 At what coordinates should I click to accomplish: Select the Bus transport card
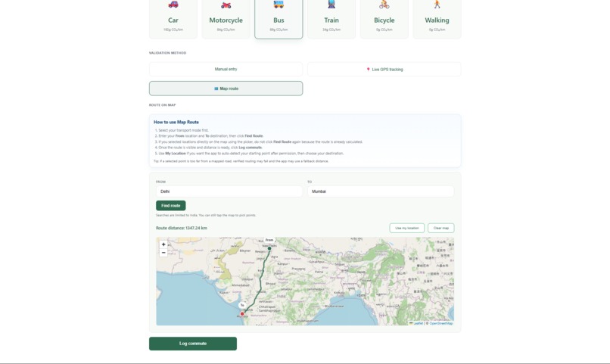(279, 18)
